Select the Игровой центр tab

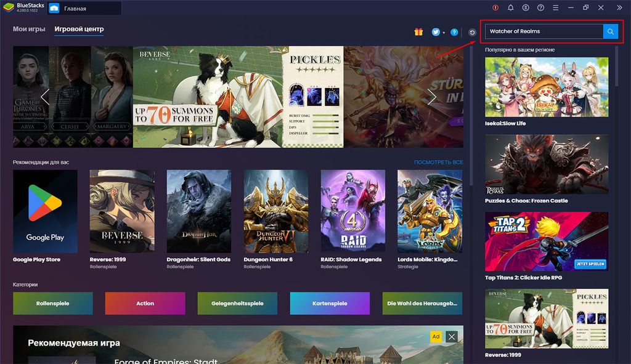[79, 29]
